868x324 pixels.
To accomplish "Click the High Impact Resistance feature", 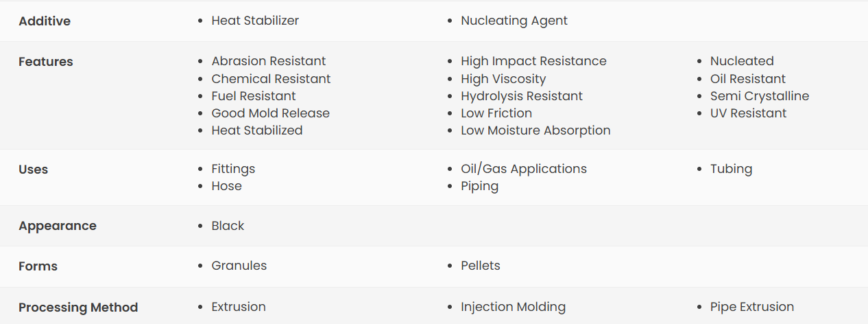I will pyautogui.click(x=533, y=61).
